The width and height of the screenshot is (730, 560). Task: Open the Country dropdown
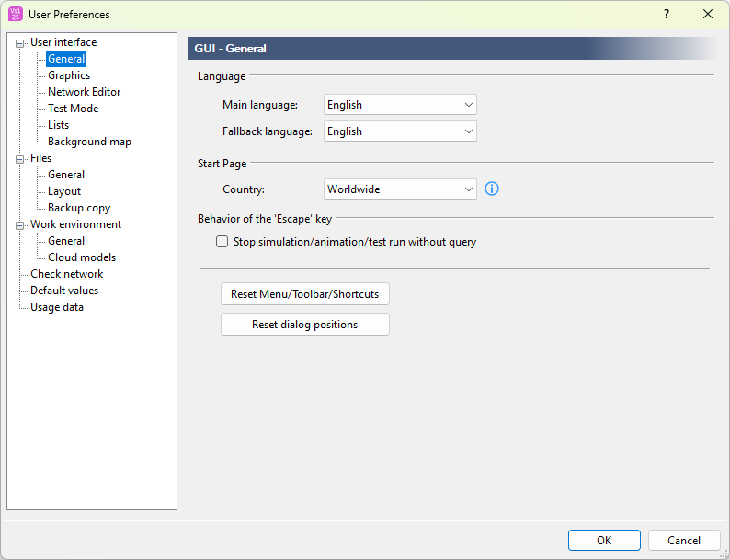pos(400,189)
